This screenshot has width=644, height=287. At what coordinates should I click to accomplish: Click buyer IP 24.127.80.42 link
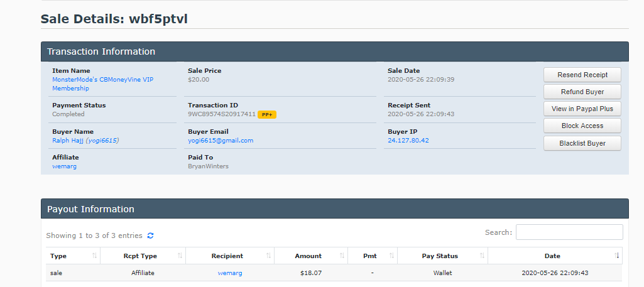pos(408,141)
